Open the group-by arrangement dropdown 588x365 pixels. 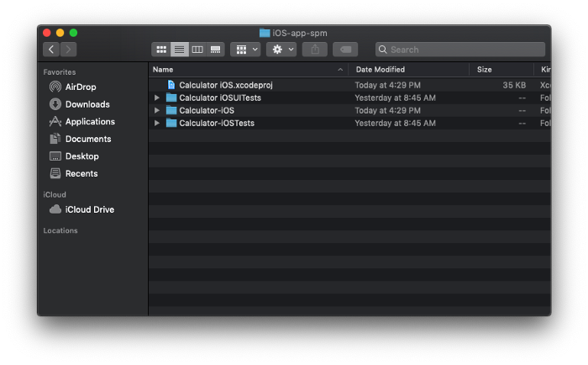click(245, 50)
